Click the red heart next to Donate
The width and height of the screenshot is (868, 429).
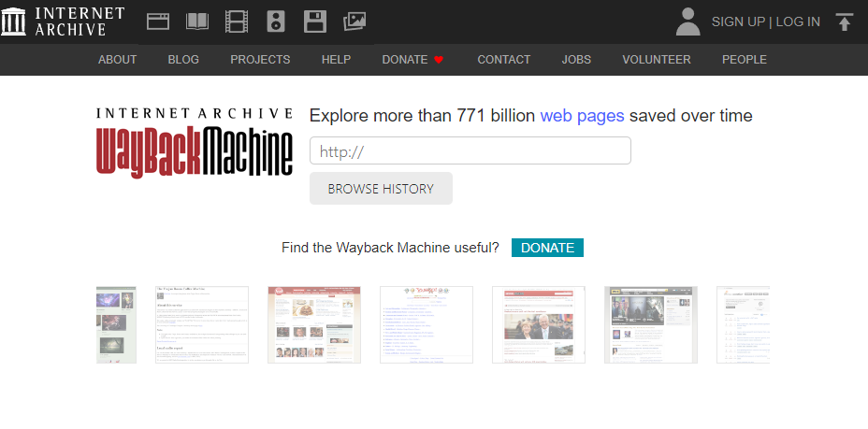click(x=439, y=60)
